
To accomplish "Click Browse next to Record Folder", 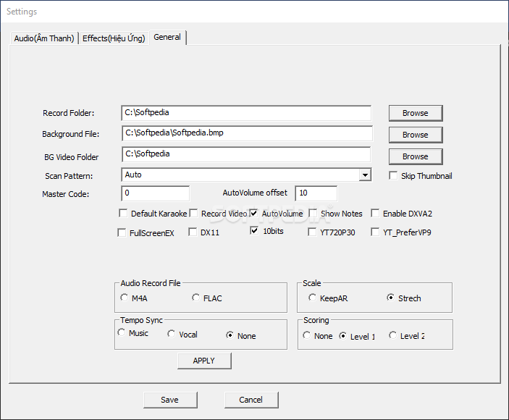I will [415, 113].
